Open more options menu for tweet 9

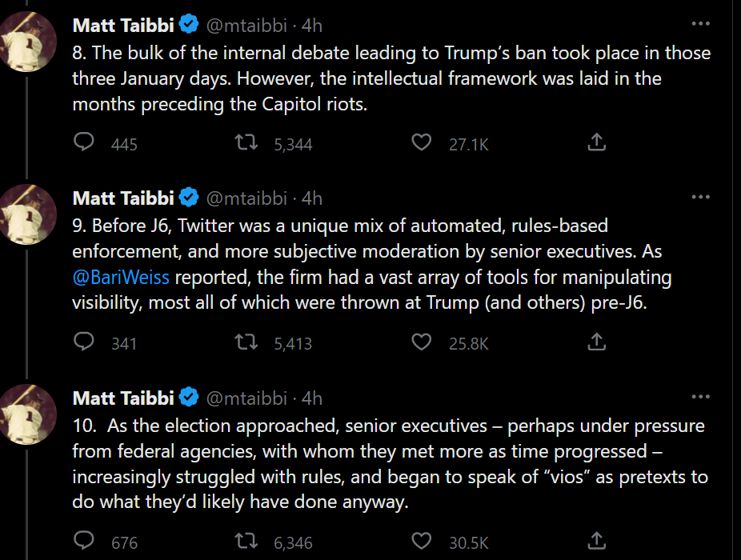[x=700, y=197]
